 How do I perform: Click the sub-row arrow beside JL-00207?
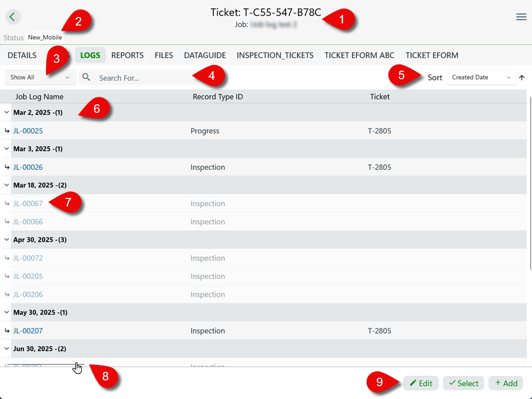click(x=7, y=330)
